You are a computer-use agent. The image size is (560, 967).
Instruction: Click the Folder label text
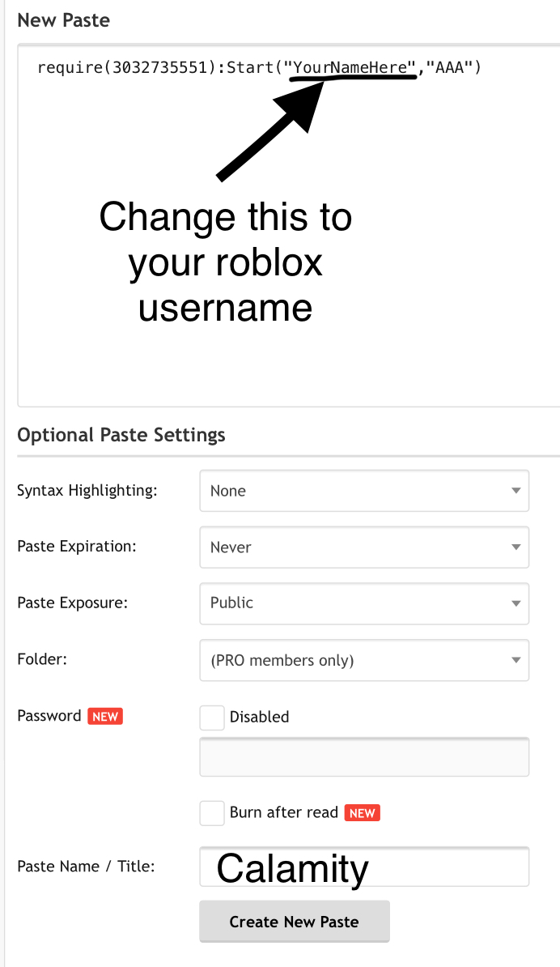pyautogui.click(x=41, y=659)
